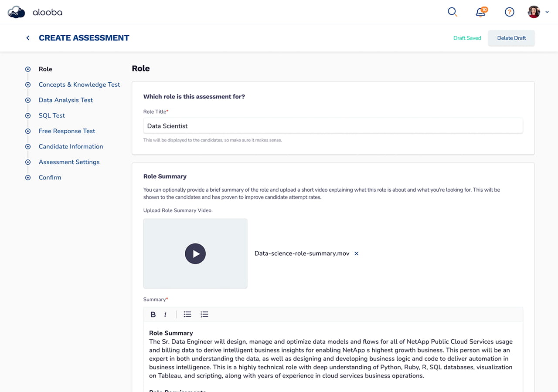Click inside the summary text editor
Screen dimensions: 558x392
(333, 357)
